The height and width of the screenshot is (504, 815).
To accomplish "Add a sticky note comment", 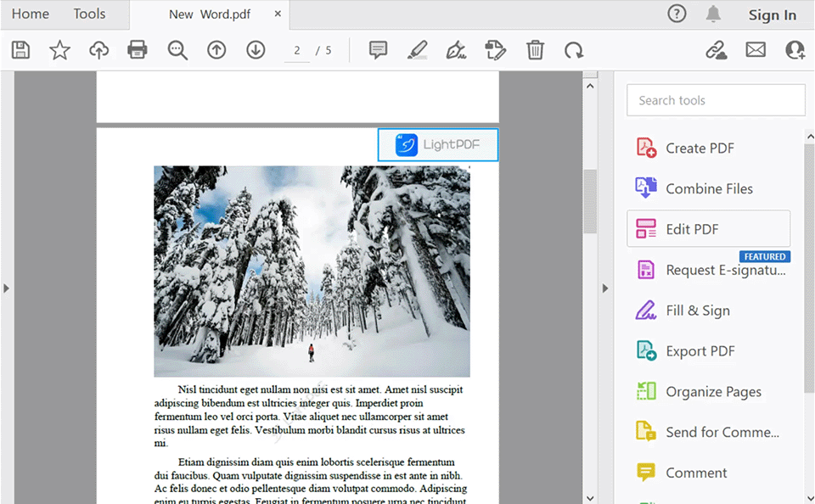I will [x=378, y=50].
